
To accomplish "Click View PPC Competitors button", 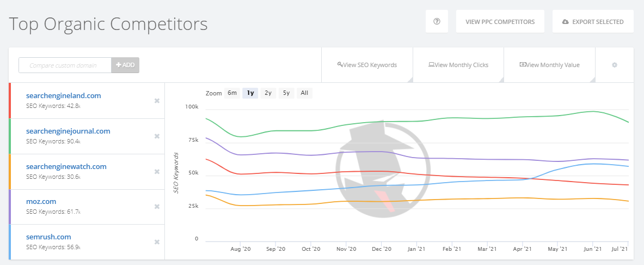I will (x=500, y=21).
